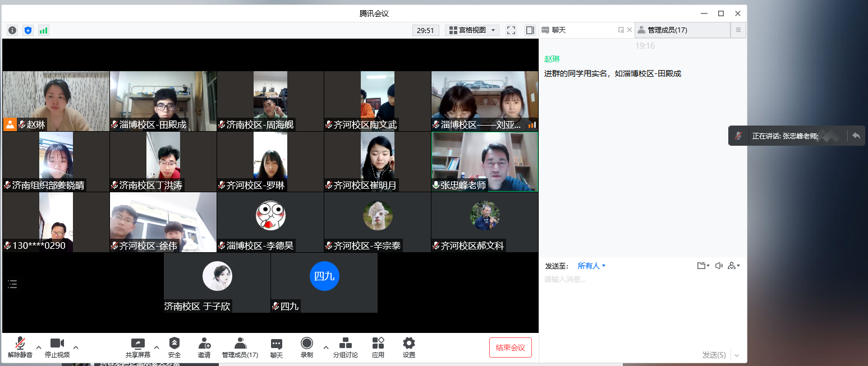Expand the audio options arrow beside 解除静音
Screen dimensions: 868x366
[x=39, y=348]
